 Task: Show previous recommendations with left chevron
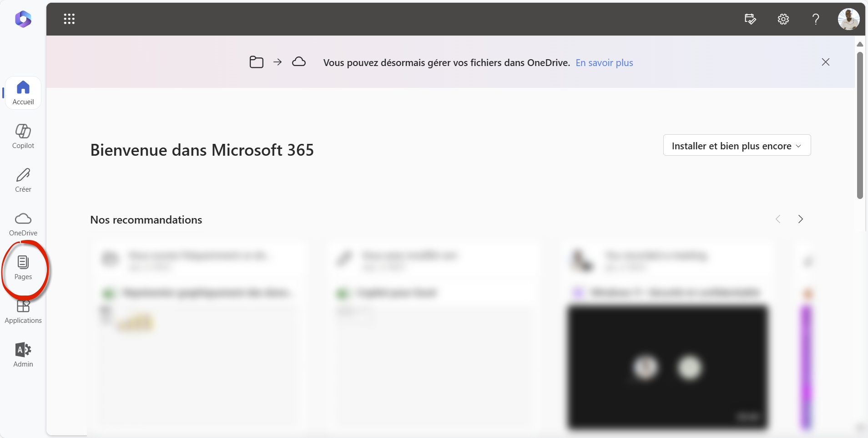point(778,219)
